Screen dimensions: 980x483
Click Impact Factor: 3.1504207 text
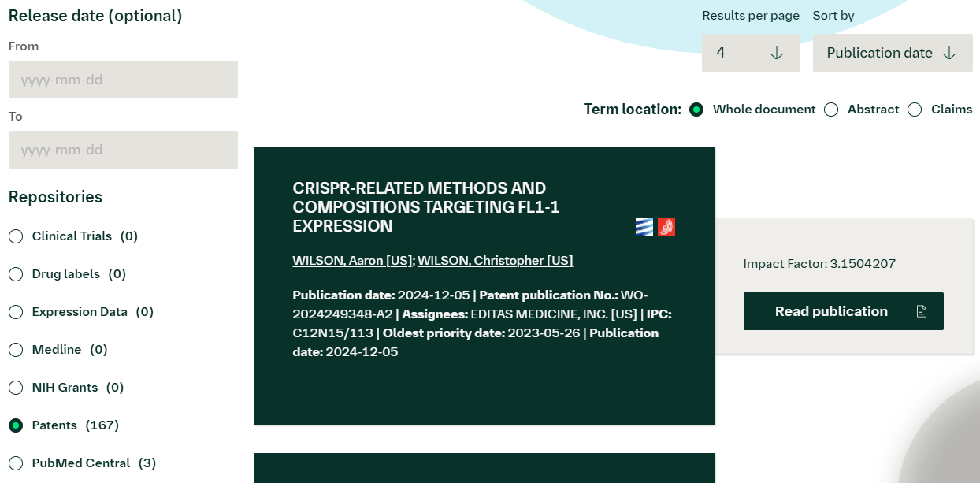tap(819, 264)
